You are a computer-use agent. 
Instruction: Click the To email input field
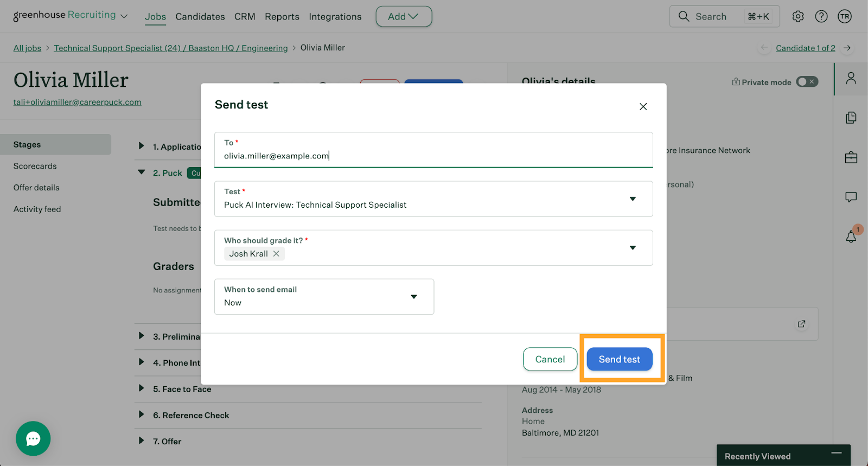(433, 156)
